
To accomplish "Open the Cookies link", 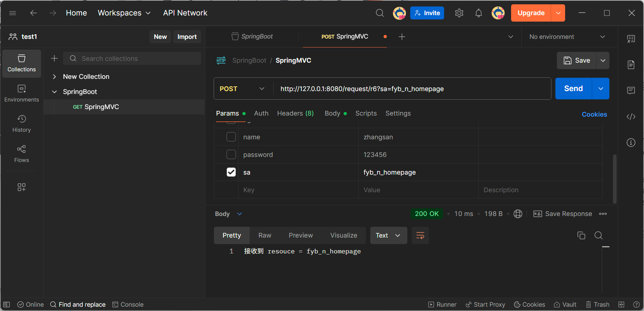I will click(x=594, y=114).
